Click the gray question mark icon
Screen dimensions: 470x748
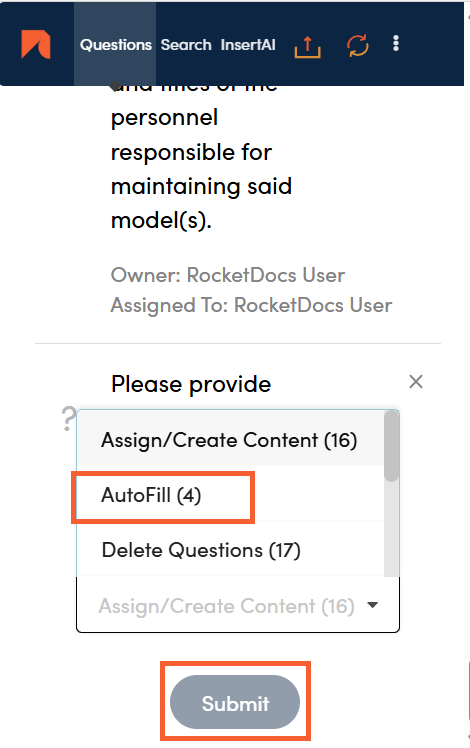[69, 419]
